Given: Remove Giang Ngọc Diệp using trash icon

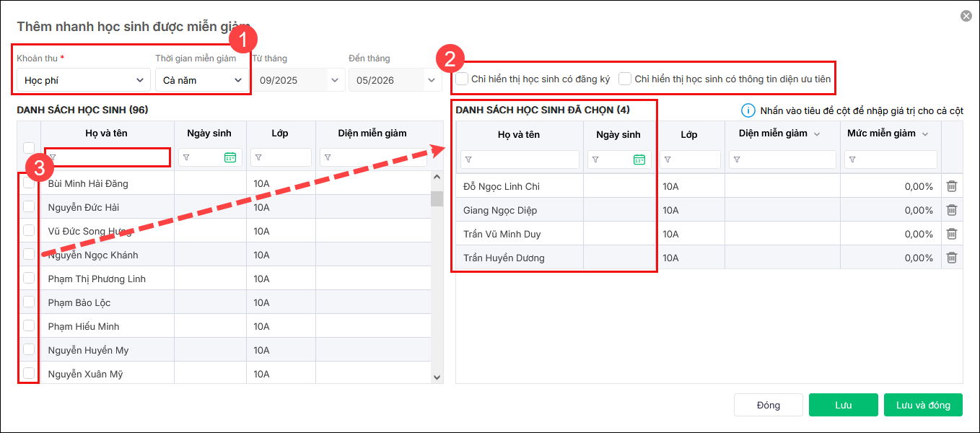Looking at the screenshot, I should tap(952, 210).
